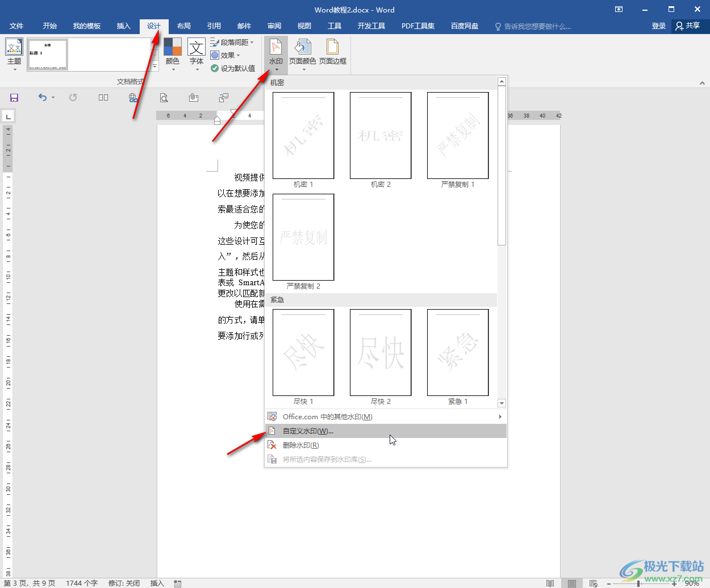
Task: Open the Page Color (页面颜色) button
Action: pyautogui.click(x=303, y=55)
